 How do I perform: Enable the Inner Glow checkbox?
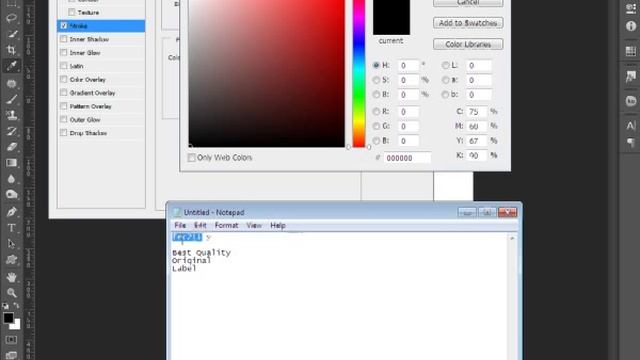click(64, 53)
